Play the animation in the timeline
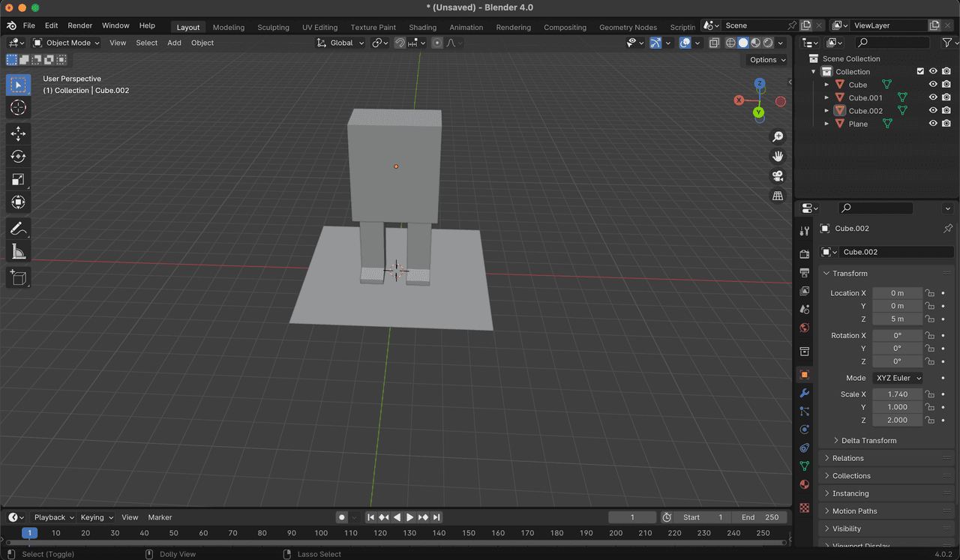This screenshot has width=960, height=560. (409, 517)
